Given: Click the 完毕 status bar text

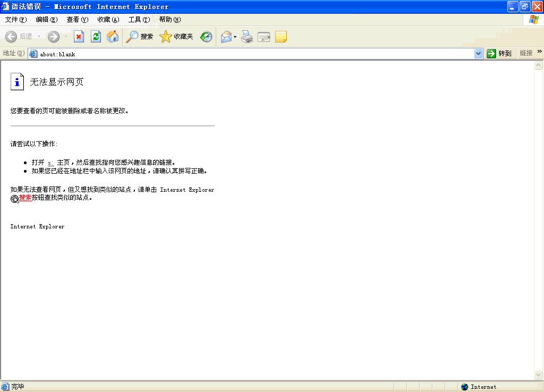Looking at the screenshot, I should pyautogui.click(x=18, y=387).
